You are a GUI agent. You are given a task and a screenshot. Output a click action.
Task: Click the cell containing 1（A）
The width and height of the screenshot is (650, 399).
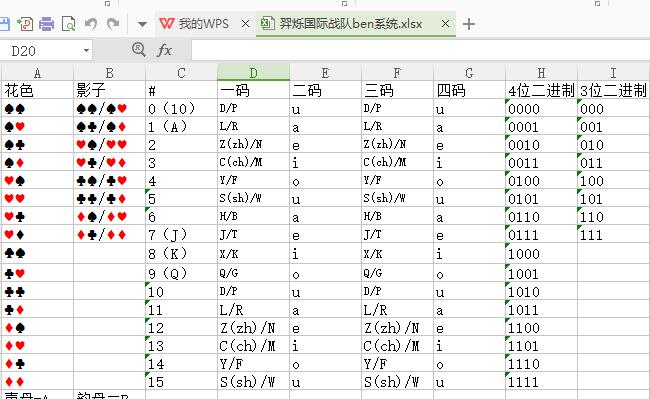tap(182, 126)
